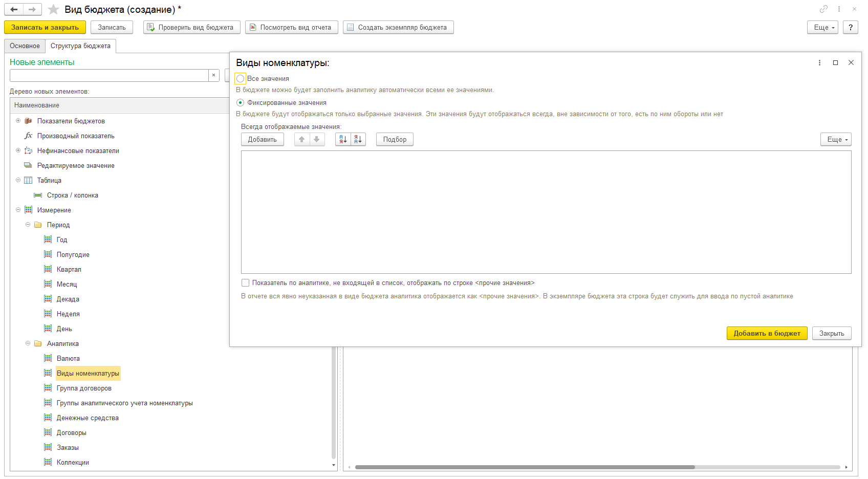Viewport: 868px width, 479px height.
Task: Enable 'прочие значения' row checkbox
Action: point(246,283)
